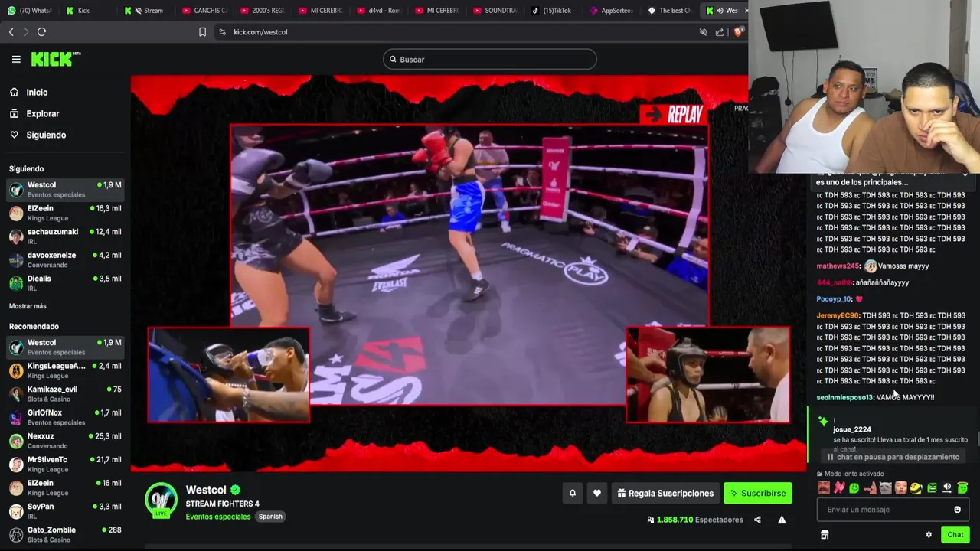Switch to the d4vd browser tab
The image size is (980, 551).
[x=378, y=11]
